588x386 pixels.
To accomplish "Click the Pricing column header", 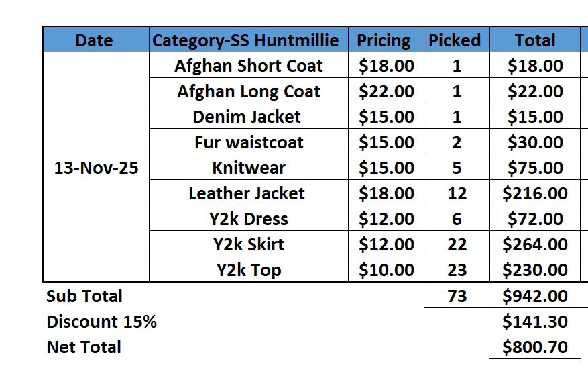I will (386, 40).
